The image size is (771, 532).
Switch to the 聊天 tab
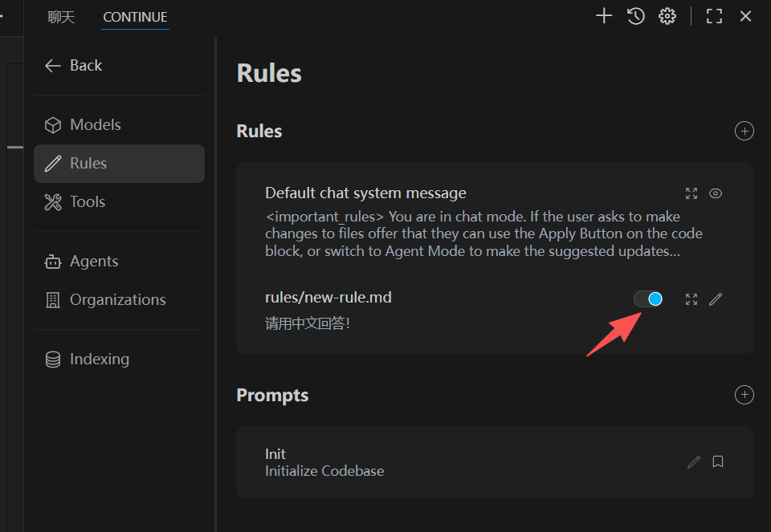(x=61, y=16)
